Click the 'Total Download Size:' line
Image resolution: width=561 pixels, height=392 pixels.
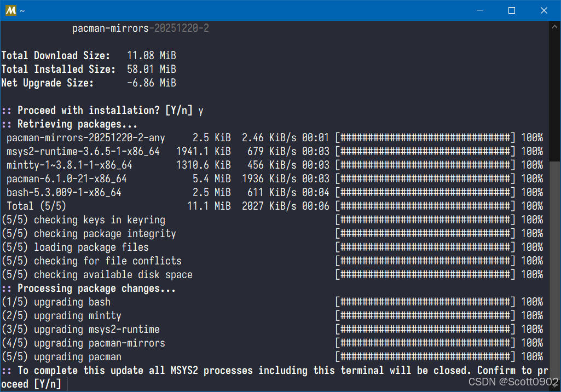[89, 55]
